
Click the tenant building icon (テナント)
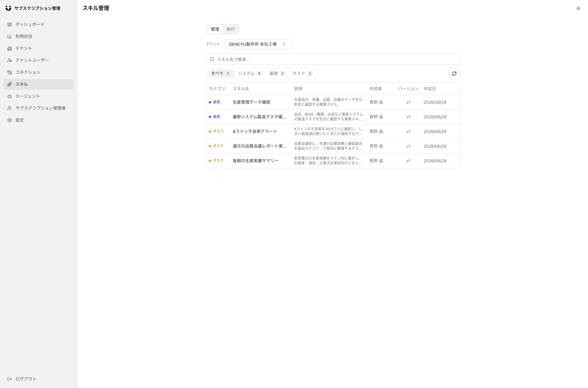pos(10,48)
